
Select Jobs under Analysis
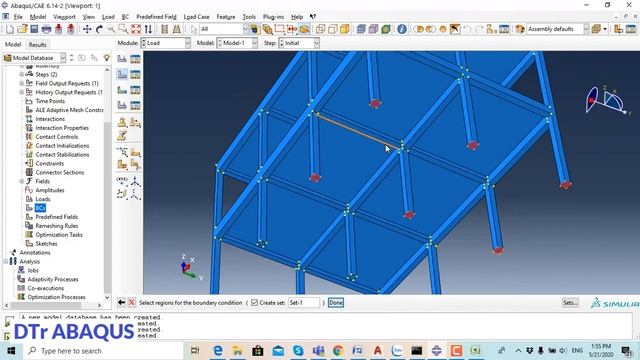click(33, 270)
